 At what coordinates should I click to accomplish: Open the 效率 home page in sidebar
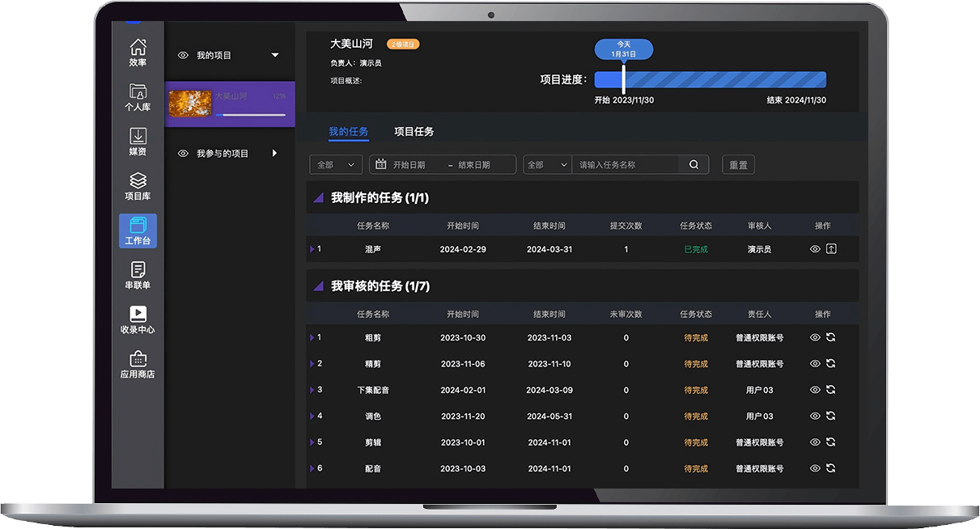click(138, 53)
